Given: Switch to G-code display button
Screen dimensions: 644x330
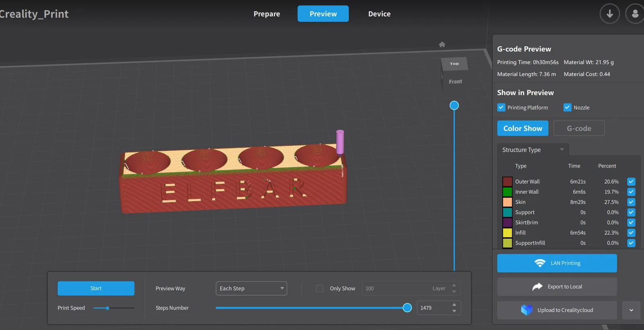Looking at the screenshot, I should tap(579, 128).
